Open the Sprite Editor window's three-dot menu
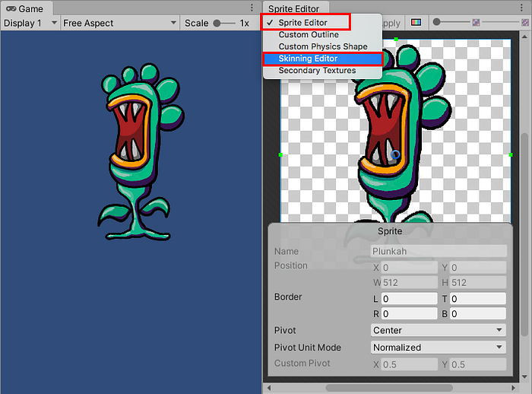Image resolution: width=532 pixels, height=394 pixels. pyautogui.click(x=521, y=8)
